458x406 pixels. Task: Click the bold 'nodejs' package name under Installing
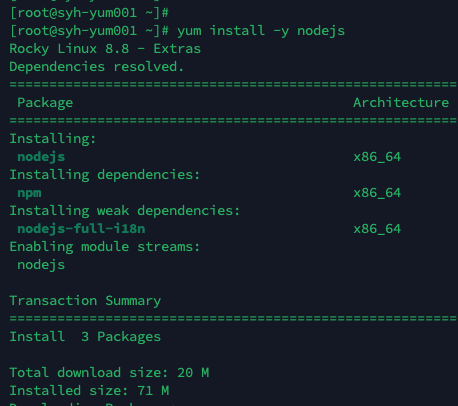pyautogui.click(x=41, y=157)
